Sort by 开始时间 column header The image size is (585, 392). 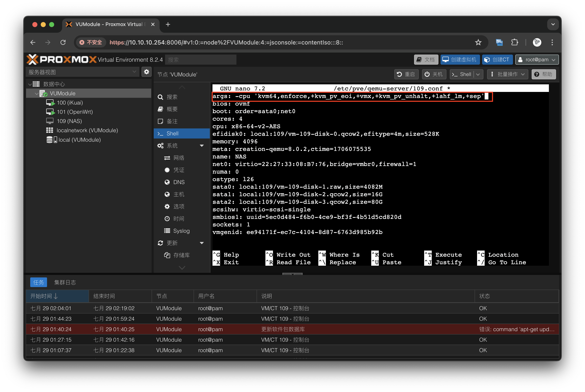coord(57,296)
